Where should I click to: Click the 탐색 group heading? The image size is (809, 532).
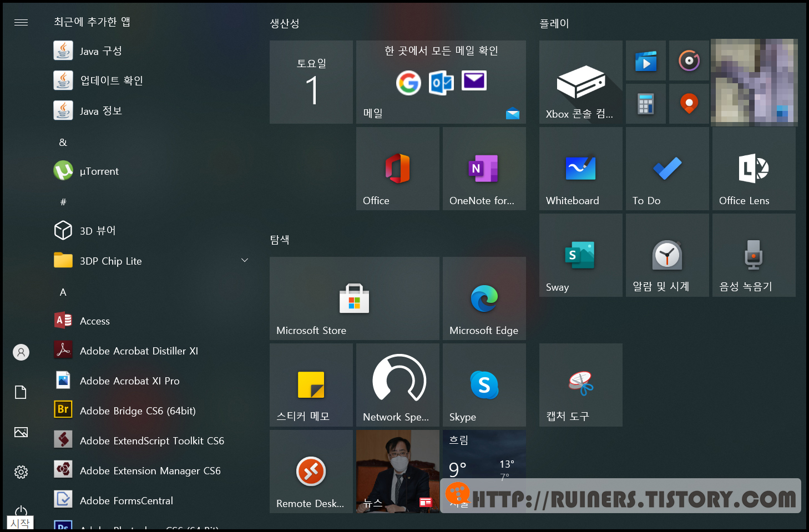280,240
